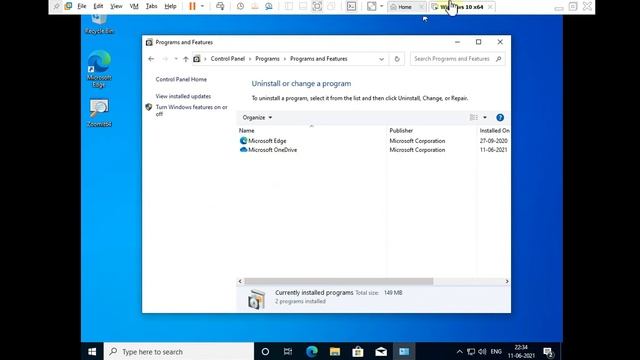The width and height of the screenshot is (640, 360).
Task: Click the VMware pause virtual machine button
Action: pyautogui.click(x=192, y=6)
